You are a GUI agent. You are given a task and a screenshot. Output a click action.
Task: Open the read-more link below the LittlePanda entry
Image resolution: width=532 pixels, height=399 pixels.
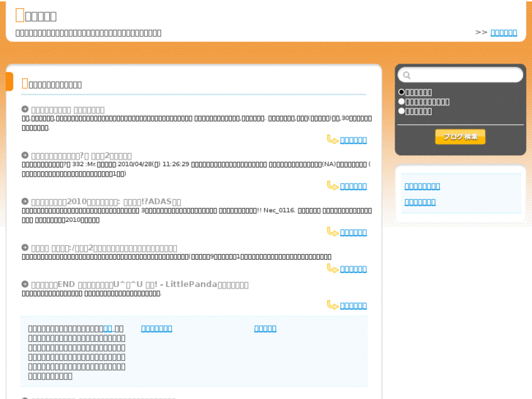[353, 305]
